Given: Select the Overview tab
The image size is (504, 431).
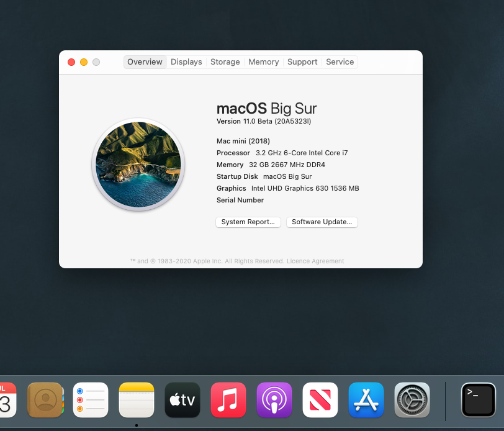Looking at the screenshot, I should tap(145, 61).
